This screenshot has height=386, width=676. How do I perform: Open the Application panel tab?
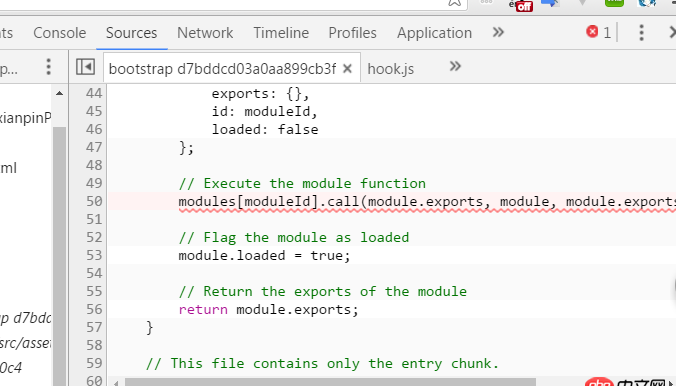tap(434, 33)
